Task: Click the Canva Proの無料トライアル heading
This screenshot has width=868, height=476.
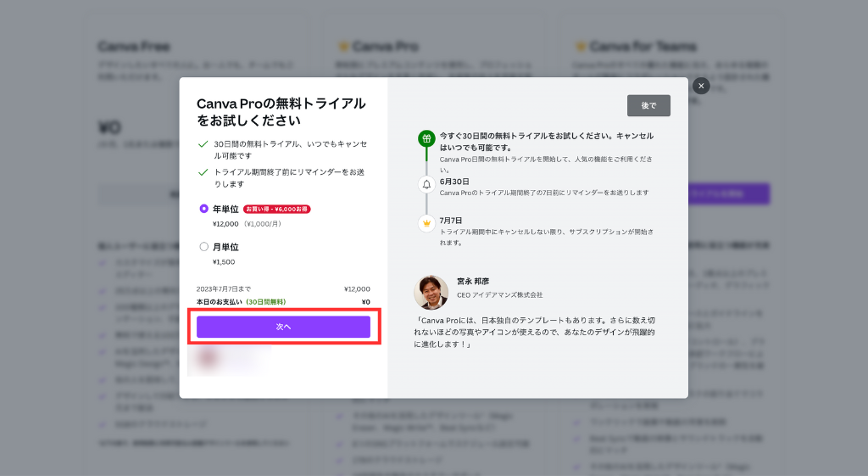Action: click(x=281, y=111)
